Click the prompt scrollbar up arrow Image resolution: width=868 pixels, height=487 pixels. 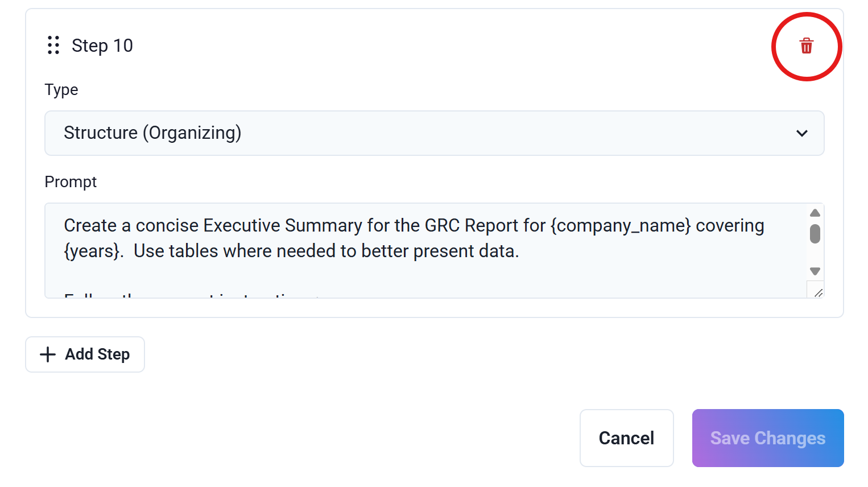tap(815, 213)
